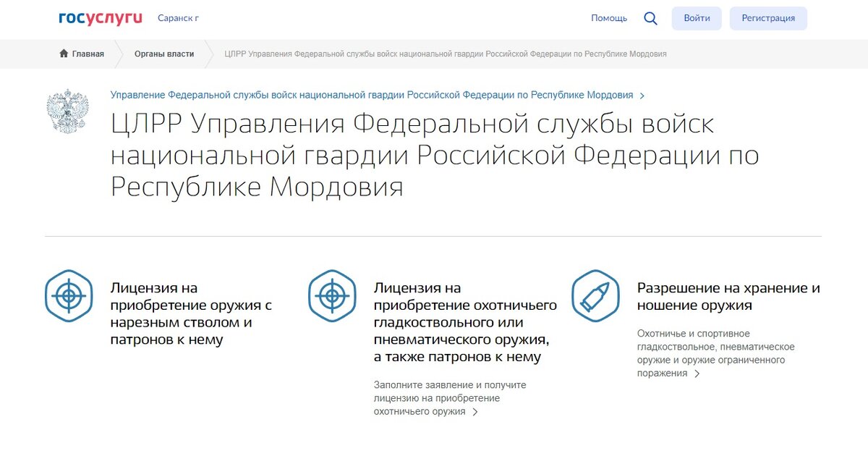The image size is (868, 464).
Task: Click the Регистрация button
Action: (768, 18)
